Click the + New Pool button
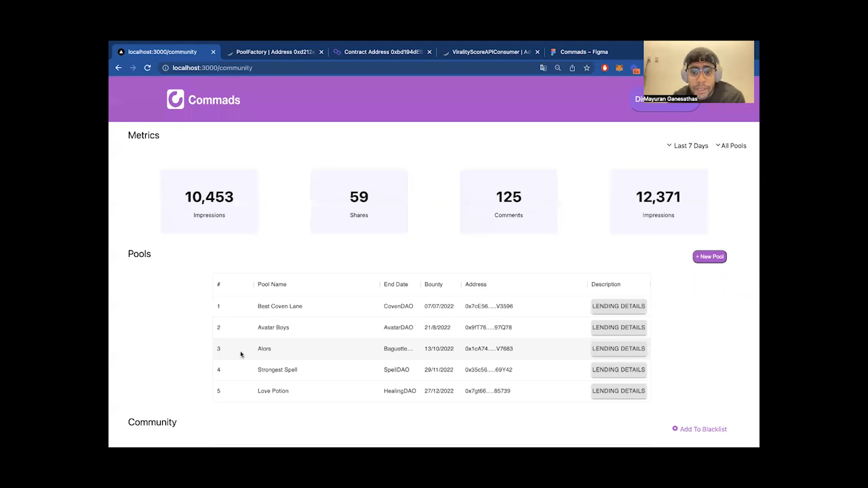This screenshot has height=488, width=868. point(709,256)
